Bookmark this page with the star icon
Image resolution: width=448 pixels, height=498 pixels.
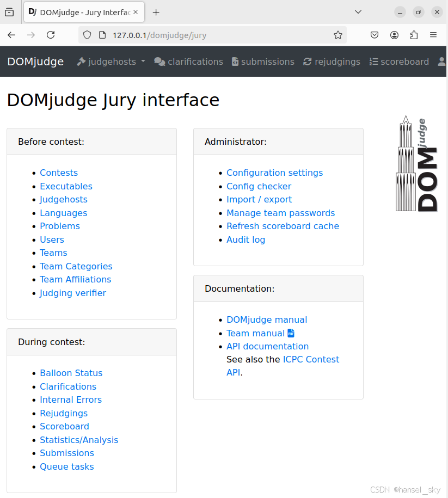(x=337, y=35)
